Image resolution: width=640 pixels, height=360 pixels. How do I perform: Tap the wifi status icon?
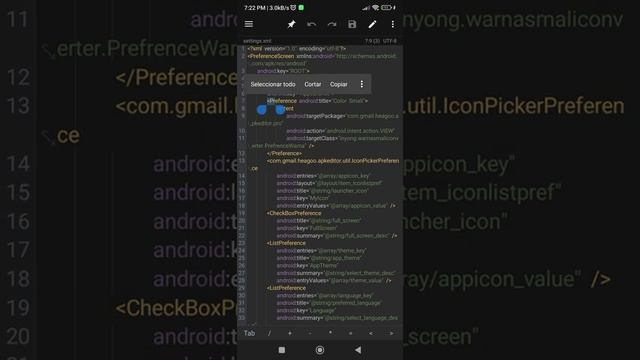(376, 8)
